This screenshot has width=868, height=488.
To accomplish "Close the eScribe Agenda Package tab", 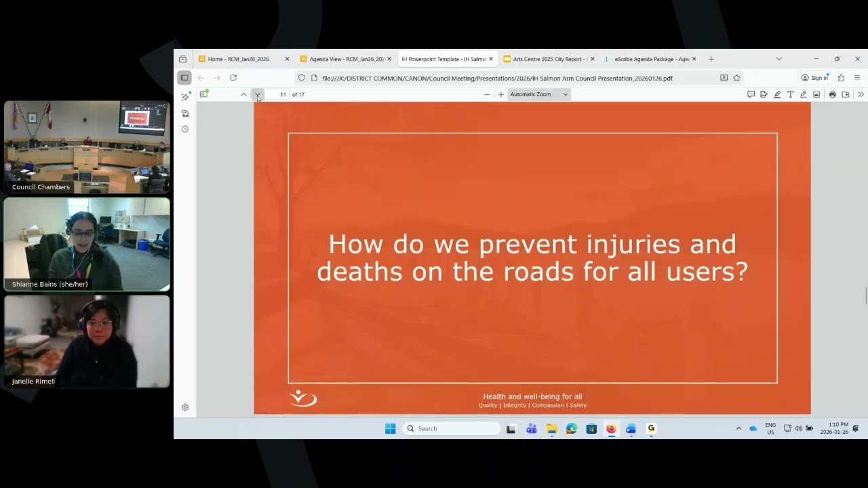I will [694, 59].
